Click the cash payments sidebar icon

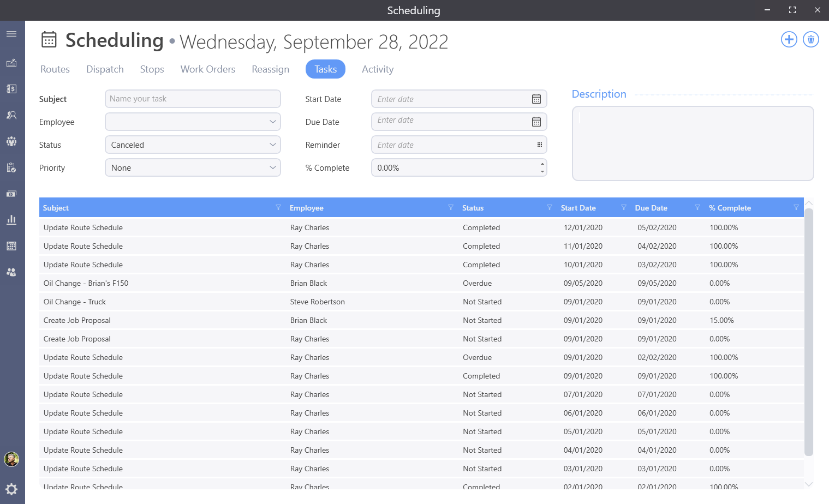point(11,194)
